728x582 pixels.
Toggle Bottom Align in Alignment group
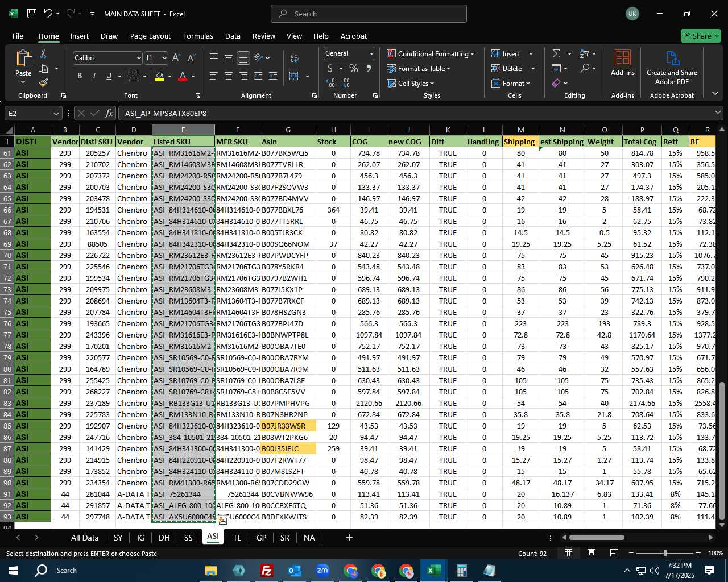point(243,57)
